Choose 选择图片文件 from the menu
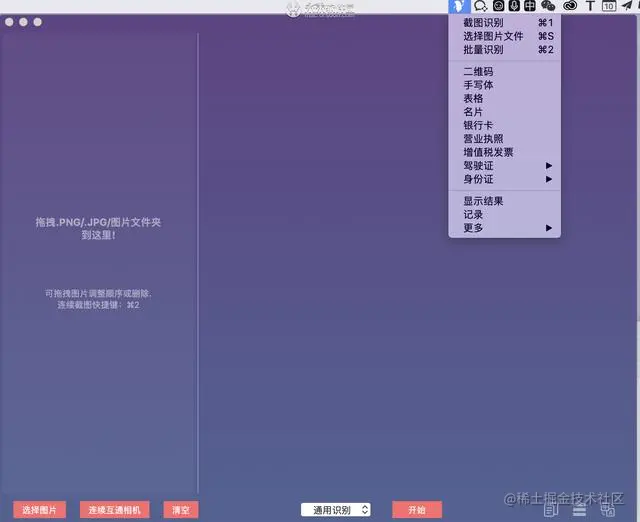The height and width of the screenshot is (522, 640). click(504, 36)
